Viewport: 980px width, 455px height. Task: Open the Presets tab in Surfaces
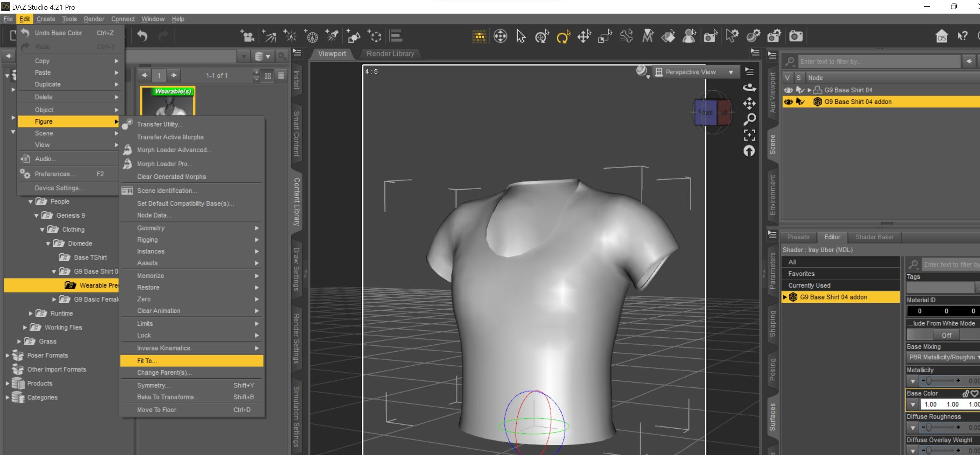tap(798, 237)
